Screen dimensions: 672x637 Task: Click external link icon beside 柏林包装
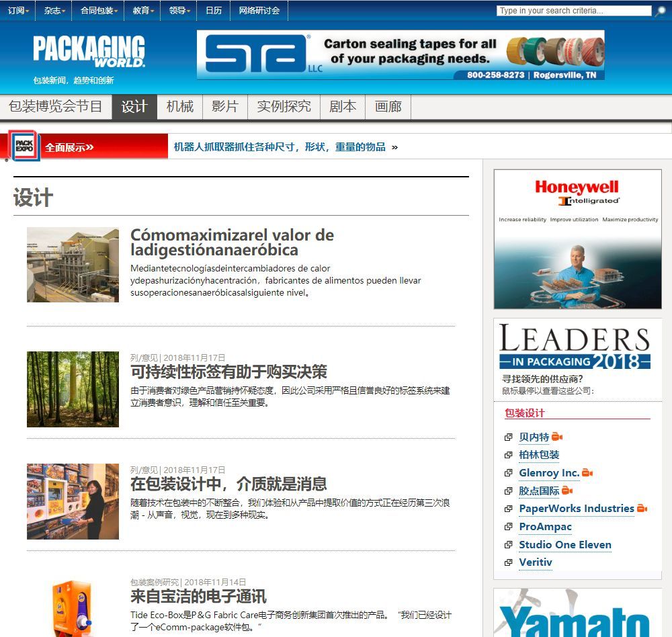pos(508,455)
